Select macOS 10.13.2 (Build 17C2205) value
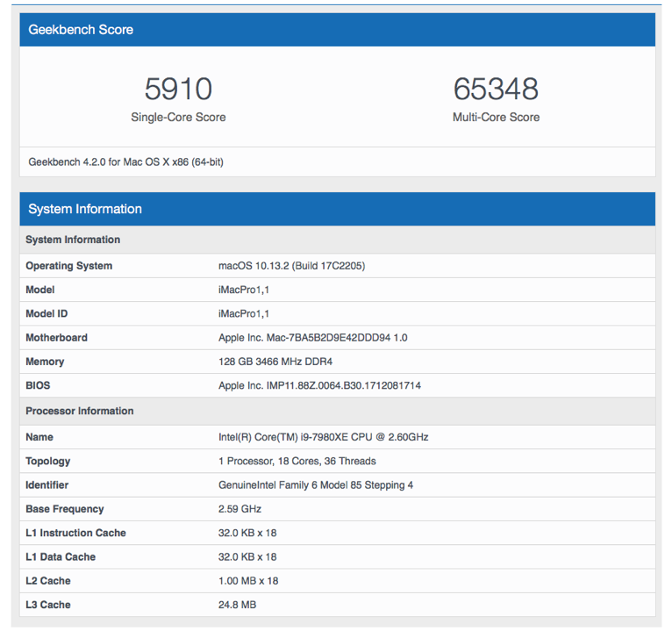The image size is (672, 631). coord(292,266)
